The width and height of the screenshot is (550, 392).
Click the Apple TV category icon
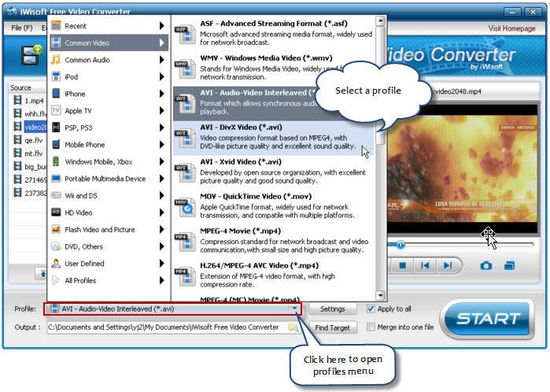56,110
